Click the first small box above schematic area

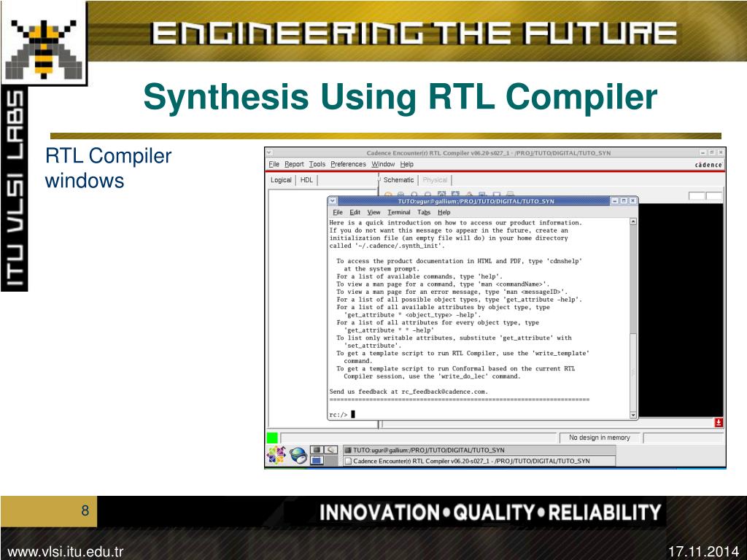696,195
